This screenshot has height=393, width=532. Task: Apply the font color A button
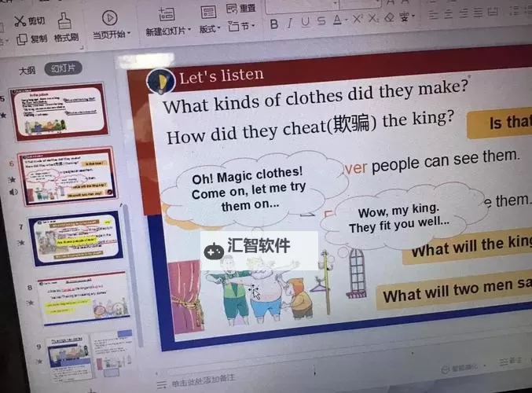[336, 20]
